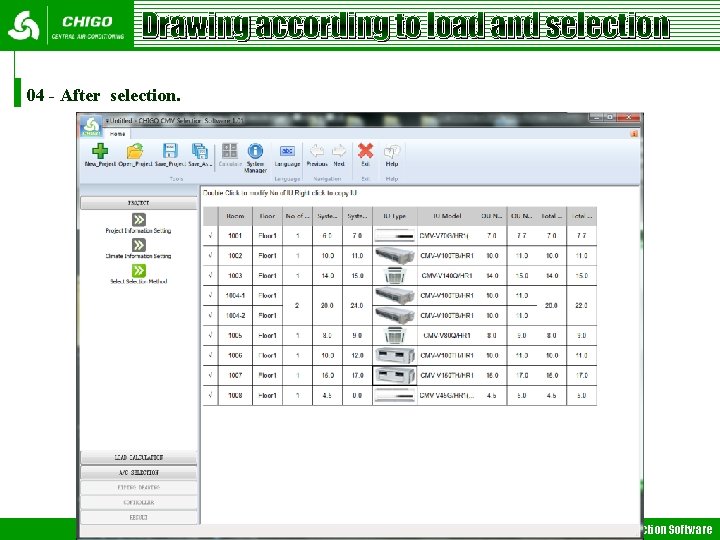Image resolution: width=720 pixels, height=540 pixels.
Task: Toggle the check mark for room 1005
Action: coord(210,335)
